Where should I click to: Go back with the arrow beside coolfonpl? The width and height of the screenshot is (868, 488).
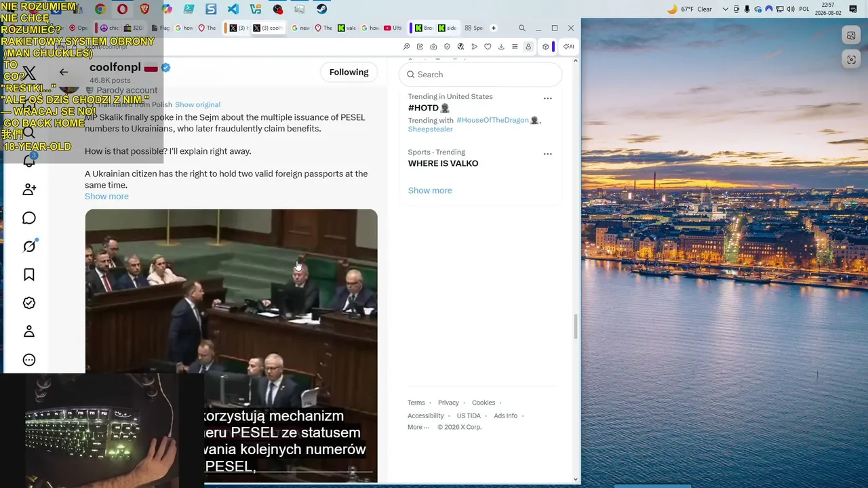click(63, 72)
